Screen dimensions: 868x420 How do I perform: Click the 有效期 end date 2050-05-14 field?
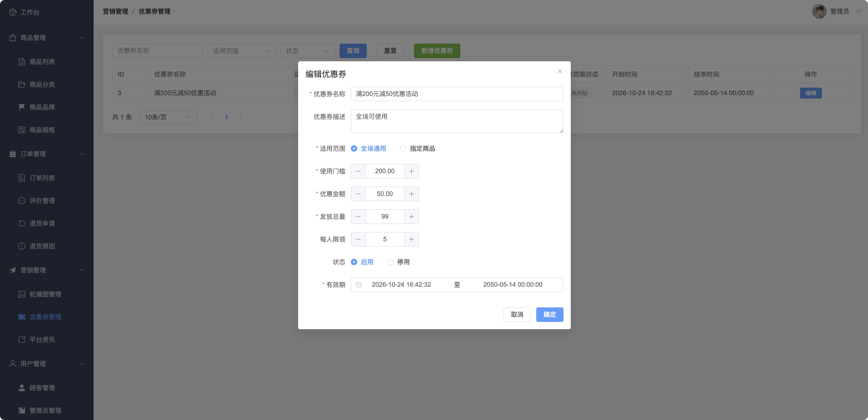coord(513,285)
